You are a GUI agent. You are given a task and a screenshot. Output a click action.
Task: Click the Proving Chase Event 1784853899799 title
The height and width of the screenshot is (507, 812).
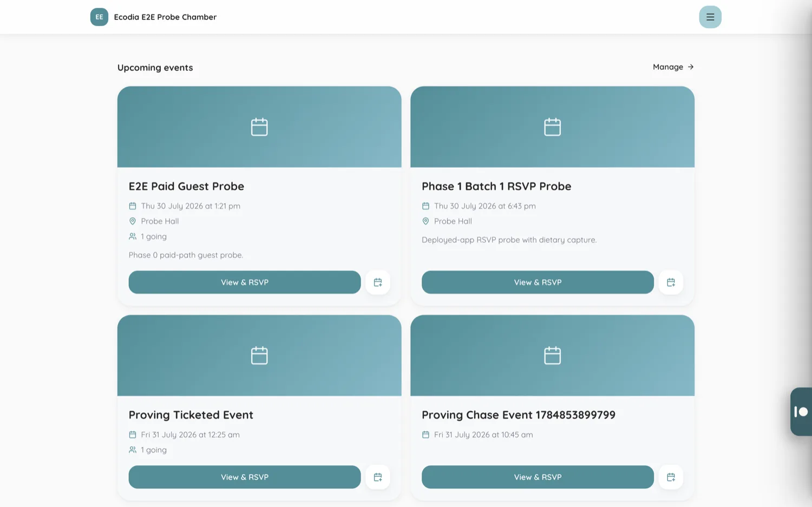519,415
